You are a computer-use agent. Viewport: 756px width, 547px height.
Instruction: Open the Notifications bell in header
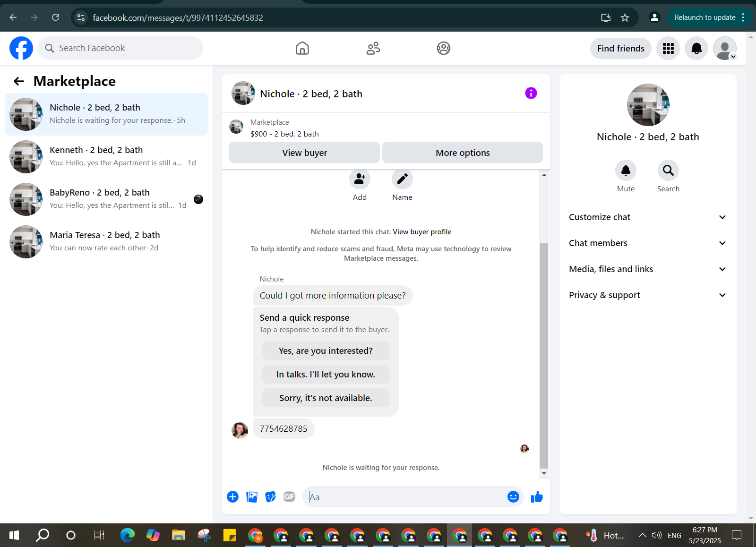pyautogui.click(x=696, y=48)
